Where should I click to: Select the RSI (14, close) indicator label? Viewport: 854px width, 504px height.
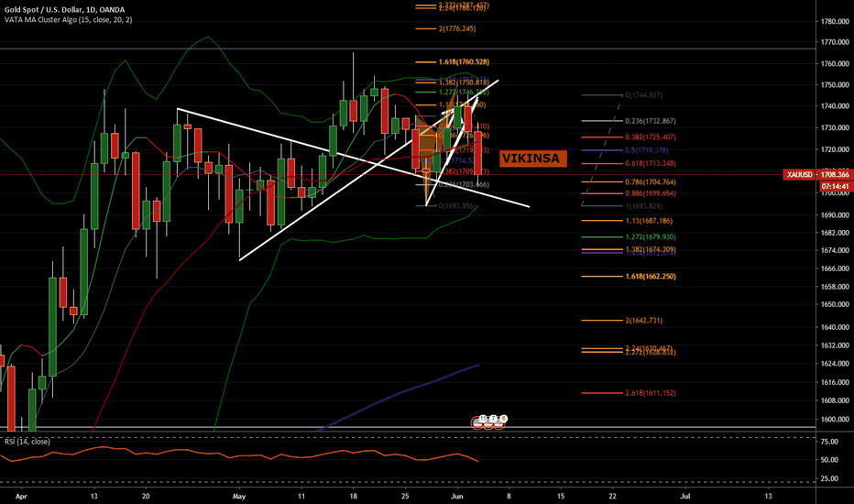27,442
